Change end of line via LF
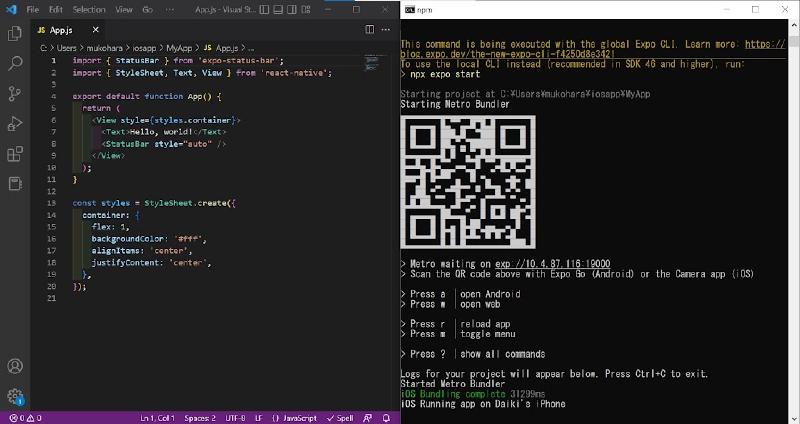 (259, 418)
